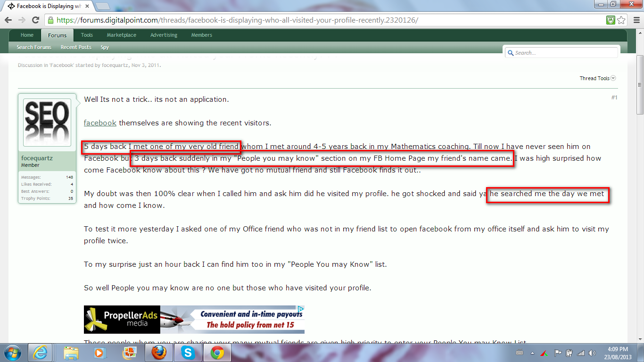Click the focequartz SEO avatar
This screenshot has width=644, height=362.
click(47, 123)
